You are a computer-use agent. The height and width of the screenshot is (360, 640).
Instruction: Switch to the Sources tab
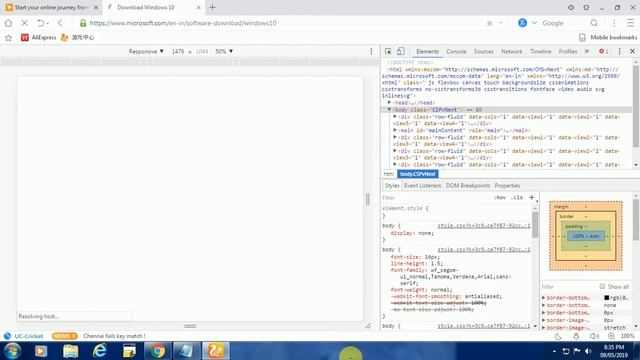click(x=483, y=51)
